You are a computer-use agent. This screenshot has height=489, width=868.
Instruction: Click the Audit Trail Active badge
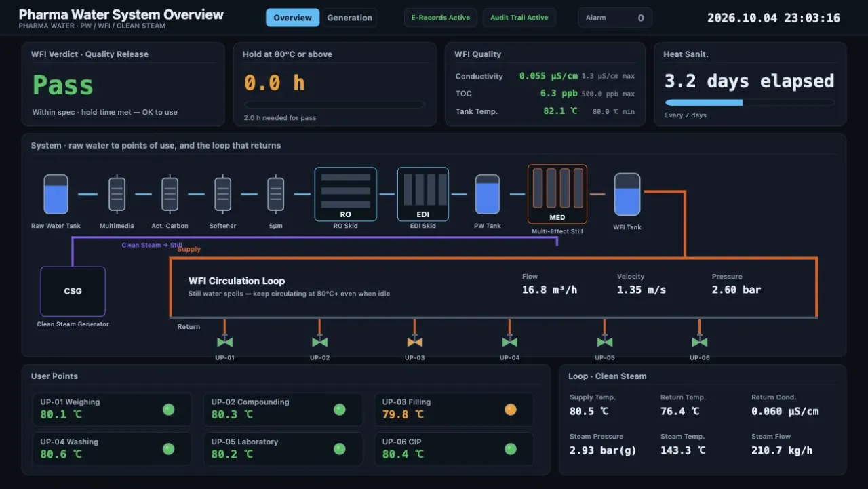(x=519, y=18)
